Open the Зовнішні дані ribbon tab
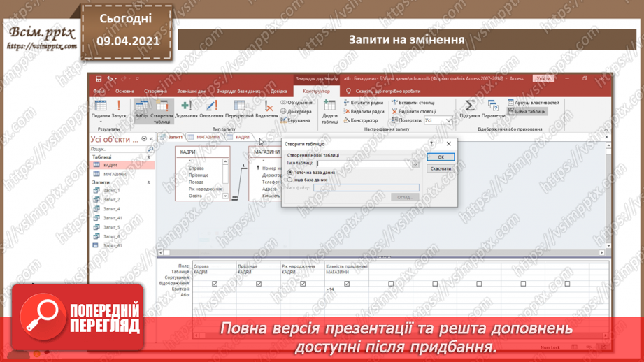The image size is (644, 362). point(192,91)
